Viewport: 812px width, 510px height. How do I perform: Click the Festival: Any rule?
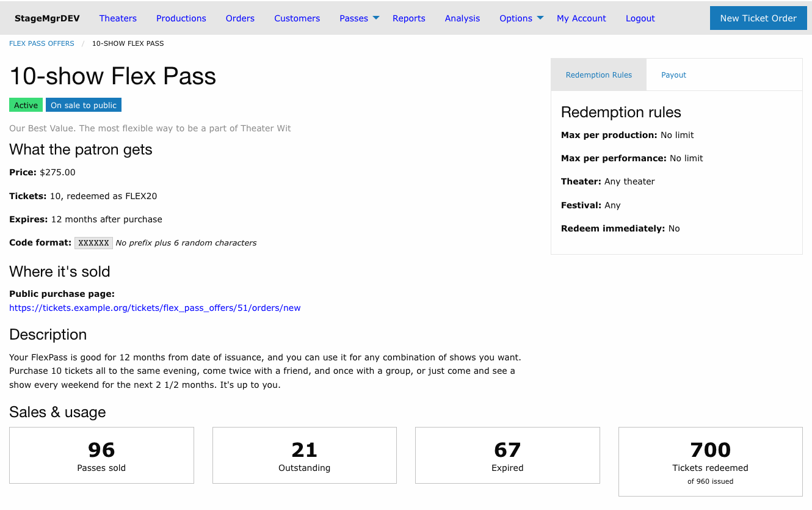pos(591,205)
